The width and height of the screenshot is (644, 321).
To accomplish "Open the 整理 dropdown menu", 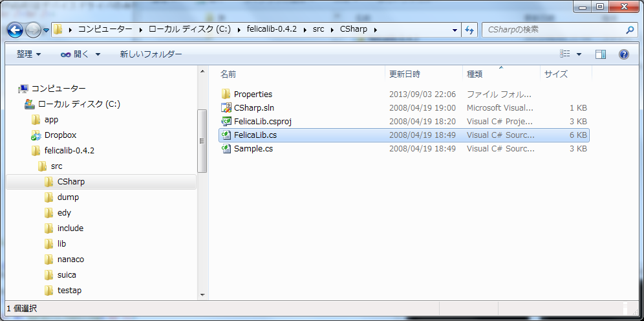I will (28, 54).
